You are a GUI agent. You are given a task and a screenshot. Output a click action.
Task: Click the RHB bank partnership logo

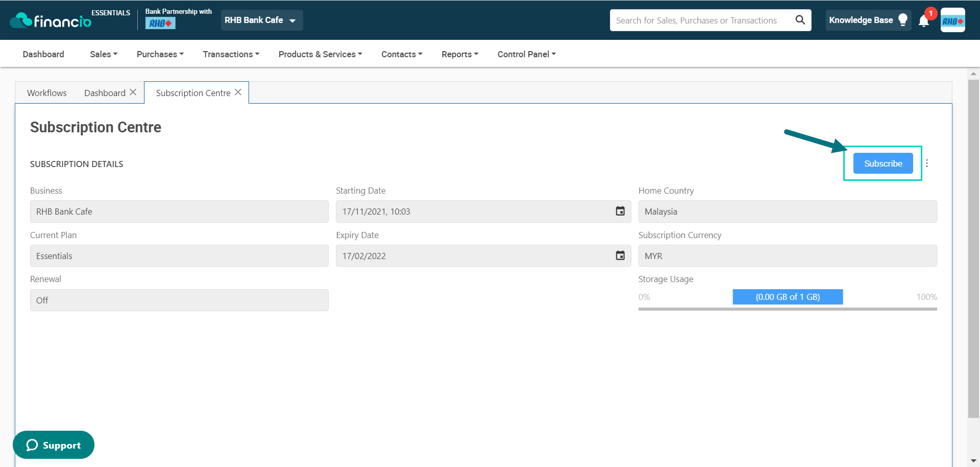pos(160,23)
